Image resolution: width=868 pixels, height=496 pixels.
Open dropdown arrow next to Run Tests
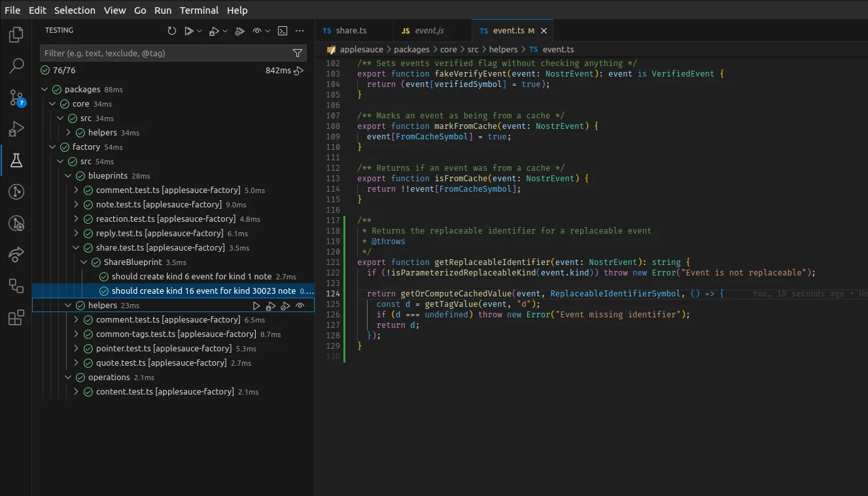click(x=199, y=31)
